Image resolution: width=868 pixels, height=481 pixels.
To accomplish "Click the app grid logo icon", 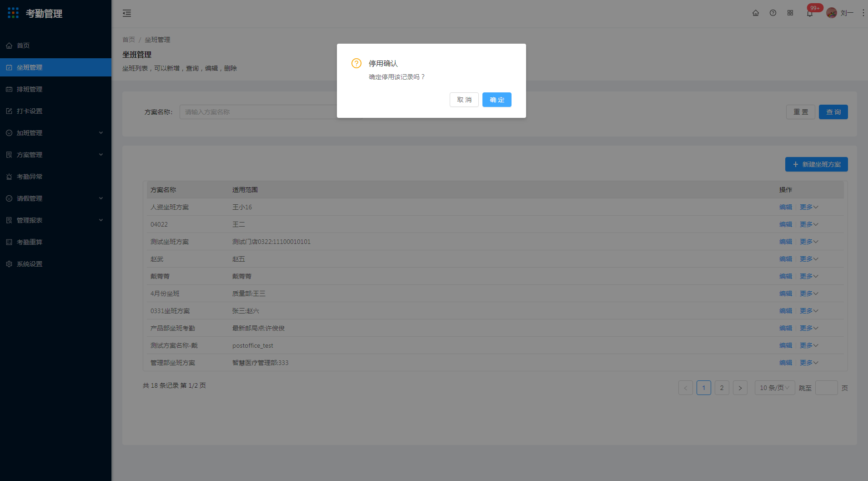I will 13,13.
